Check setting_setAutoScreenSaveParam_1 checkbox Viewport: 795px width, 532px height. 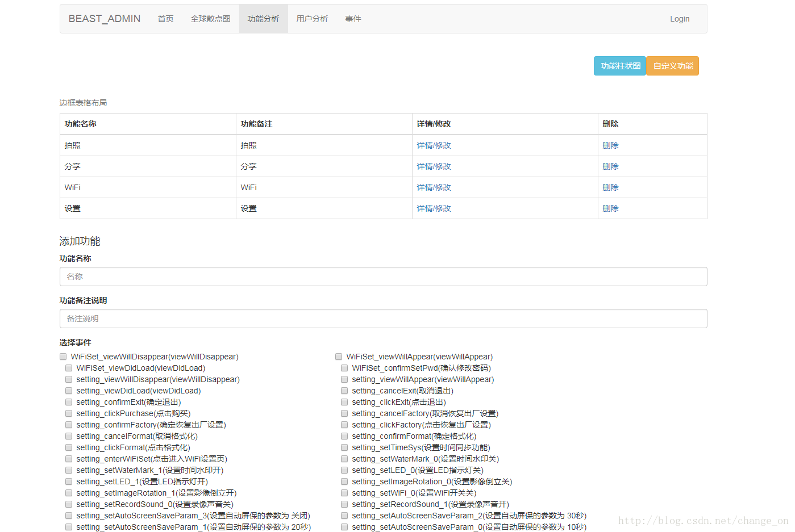tap(69, 527)
